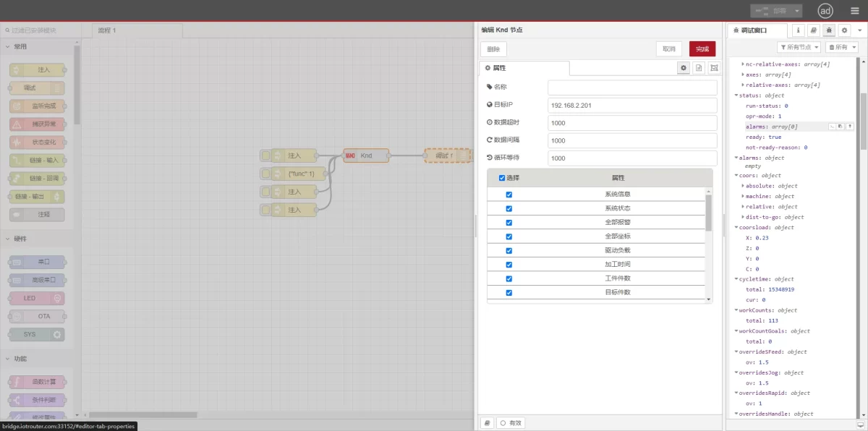Open debug panel settings gear icon
Viewport: 868px width, 431px height.
click(843, 30)
